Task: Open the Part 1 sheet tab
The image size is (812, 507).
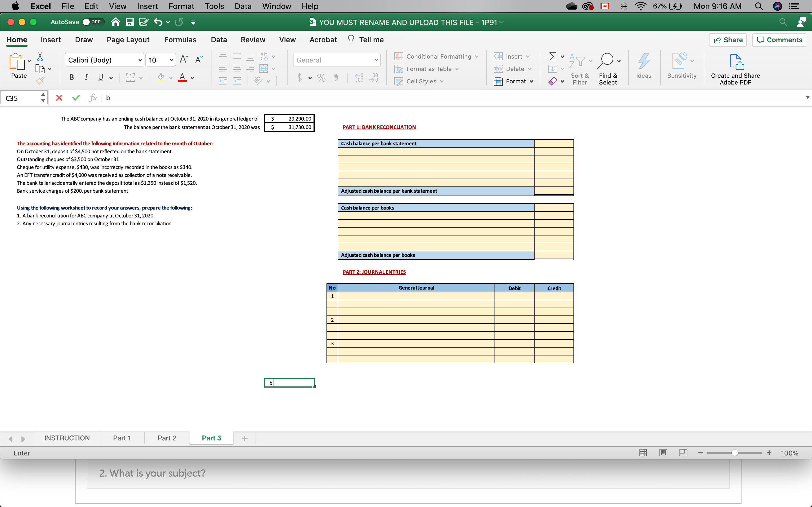Action: pyautogui.click(x=122, y=438)
